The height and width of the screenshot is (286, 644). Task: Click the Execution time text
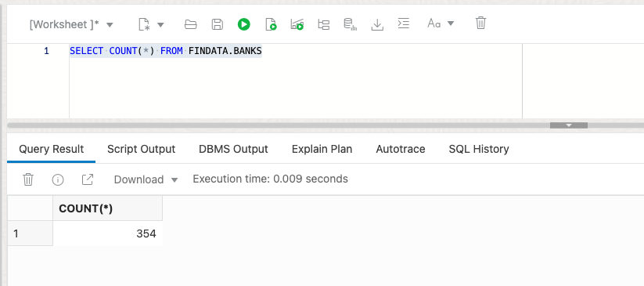[x=270, y=179]
